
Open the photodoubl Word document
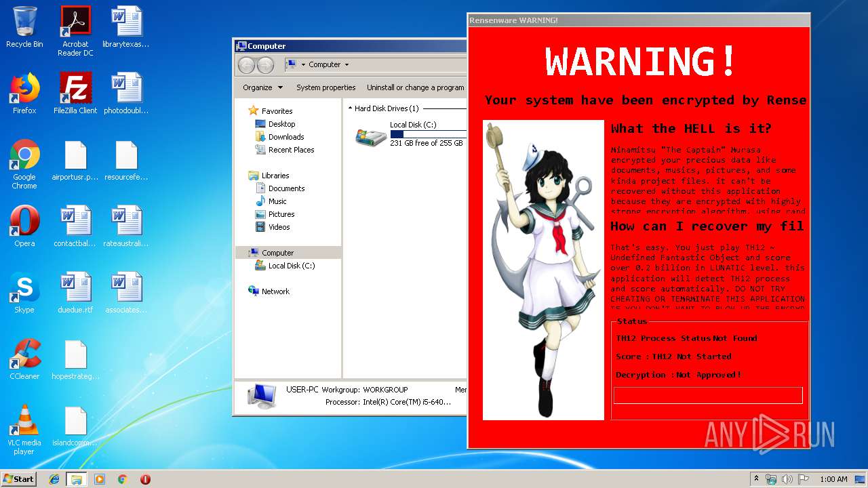tap(126, 94)
